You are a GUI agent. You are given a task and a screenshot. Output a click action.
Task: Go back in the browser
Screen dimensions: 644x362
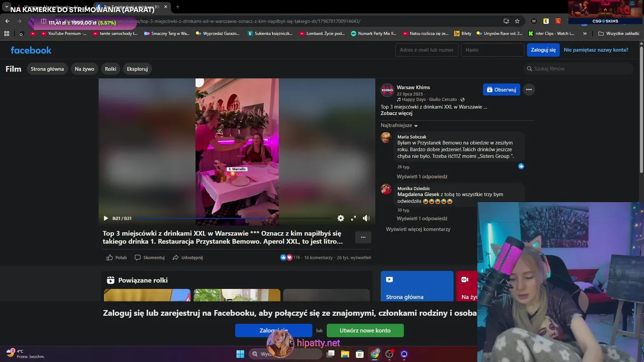coord(7,21)
